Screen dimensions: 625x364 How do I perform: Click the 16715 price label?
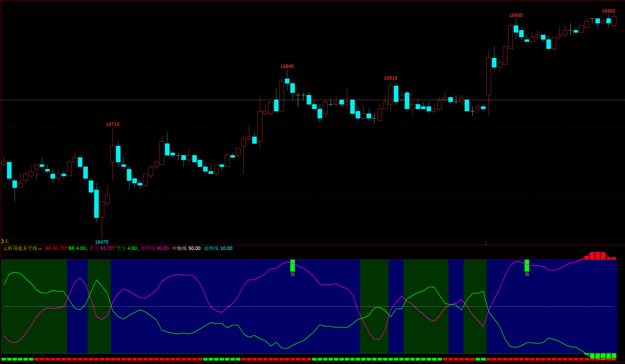tap(113, 124)
